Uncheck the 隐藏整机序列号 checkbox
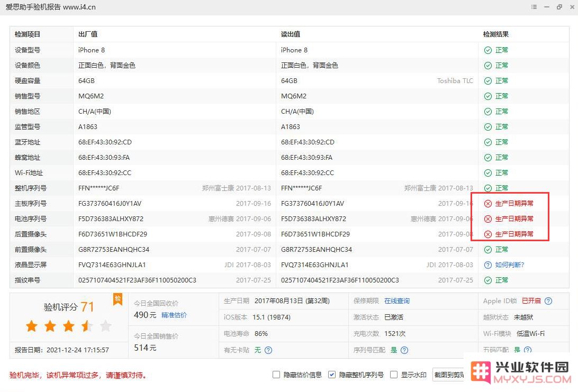Viewport: 578px width, 392px height. point(332,375)
